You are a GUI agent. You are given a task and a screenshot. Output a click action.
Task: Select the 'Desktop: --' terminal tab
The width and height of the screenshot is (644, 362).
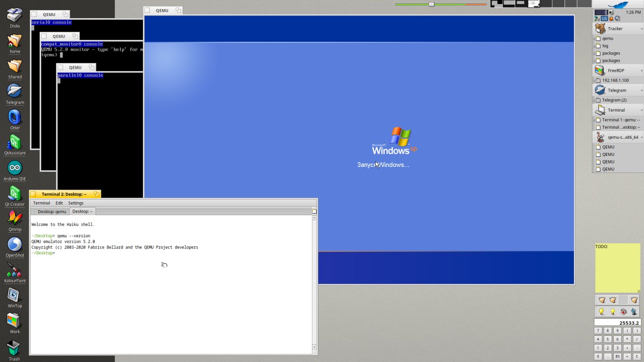(x=83, y=212)
